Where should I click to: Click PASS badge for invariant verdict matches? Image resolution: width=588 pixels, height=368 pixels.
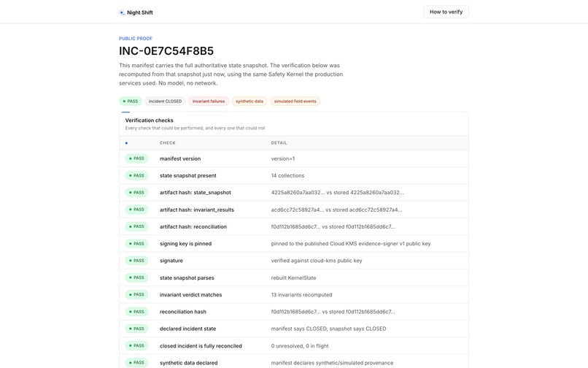[136, 294]
